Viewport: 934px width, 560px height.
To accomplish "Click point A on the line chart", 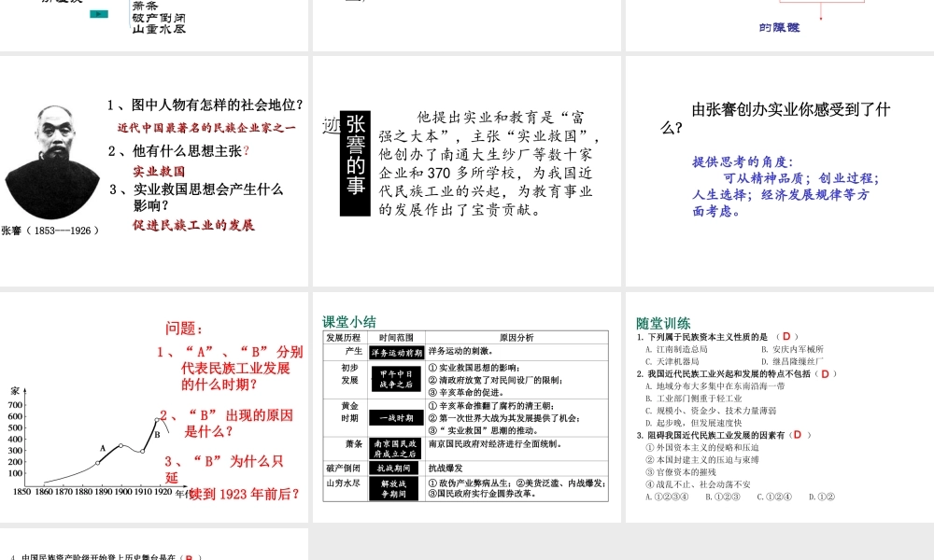I will pyautogui.click(x=103, y=449).
